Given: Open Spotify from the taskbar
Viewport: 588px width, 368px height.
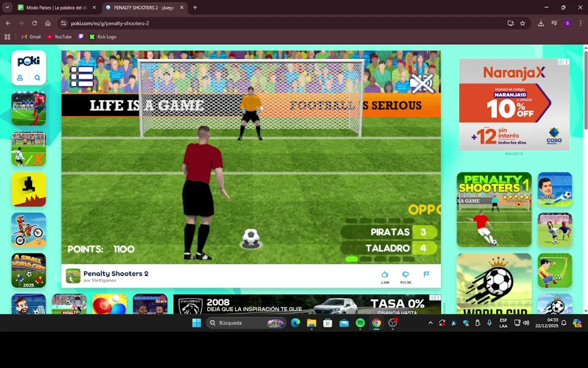Looking at the screenshot, I should click(360, 323).
